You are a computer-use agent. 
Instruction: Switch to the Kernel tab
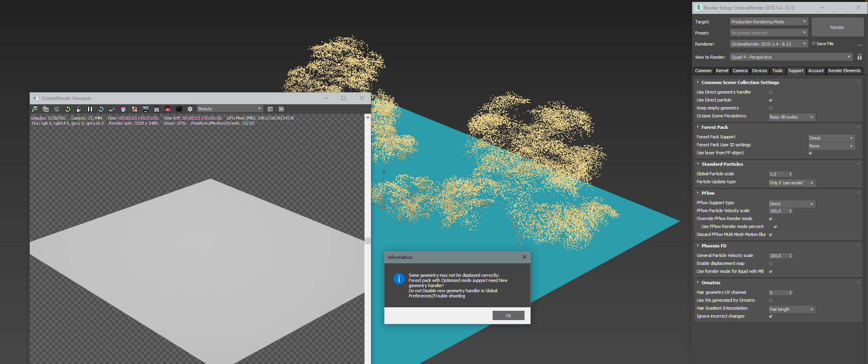722,71
